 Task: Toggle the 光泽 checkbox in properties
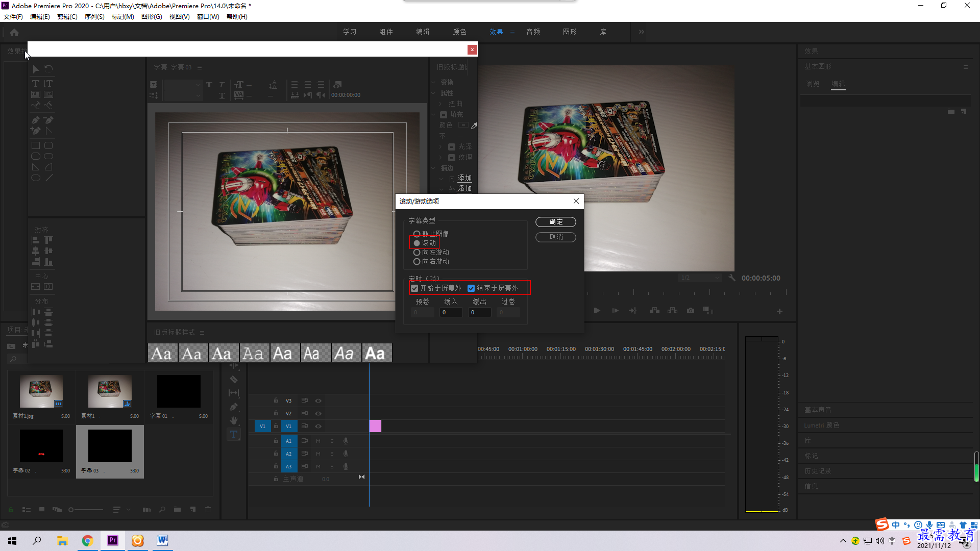(x=452, y=147)
